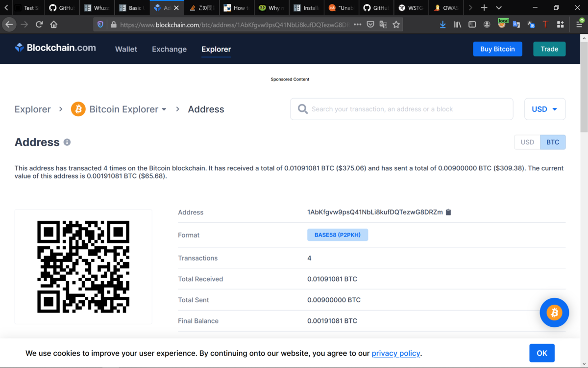Click the orange Bitcoin breadcrumb icon
588x368 pixels.
[x=78, y=109]
